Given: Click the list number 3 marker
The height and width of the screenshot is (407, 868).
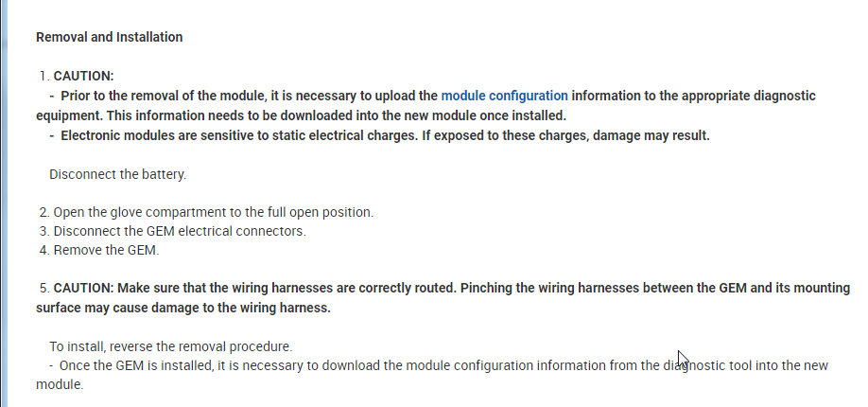Looking at the screenshot, I should [43, 231].
